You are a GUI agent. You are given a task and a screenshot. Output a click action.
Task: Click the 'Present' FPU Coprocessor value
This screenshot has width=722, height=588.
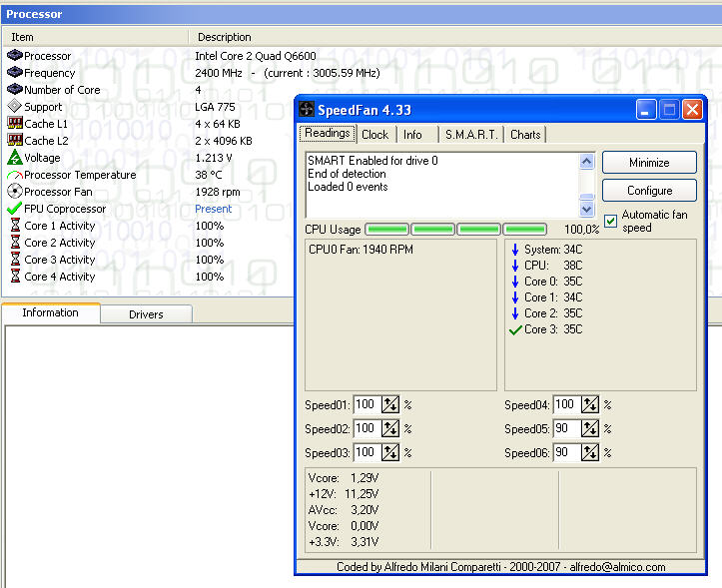[x=213, y=209]
